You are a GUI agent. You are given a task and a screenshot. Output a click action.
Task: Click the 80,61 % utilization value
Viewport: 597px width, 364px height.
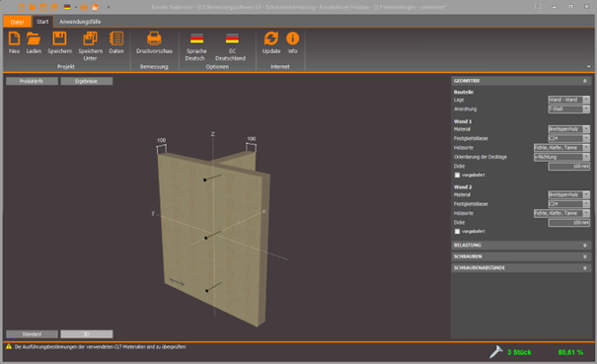(570, 352)
